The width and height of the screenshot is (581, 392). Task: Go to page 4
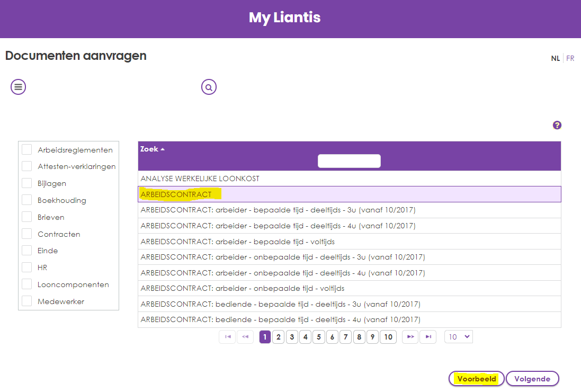click(x=305, y=337)
